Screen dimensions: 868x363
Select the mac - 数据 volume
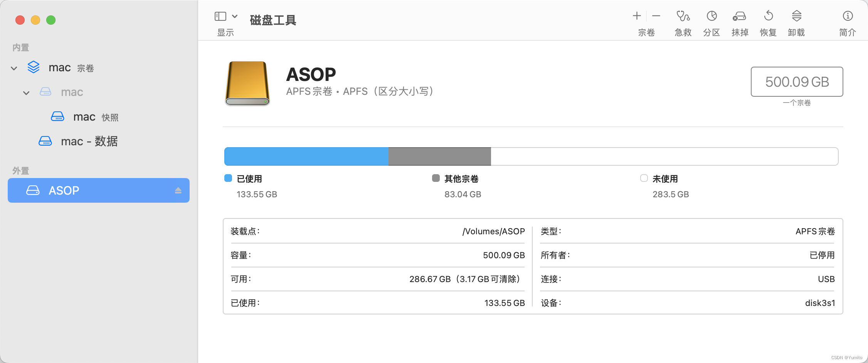(89, 141)
